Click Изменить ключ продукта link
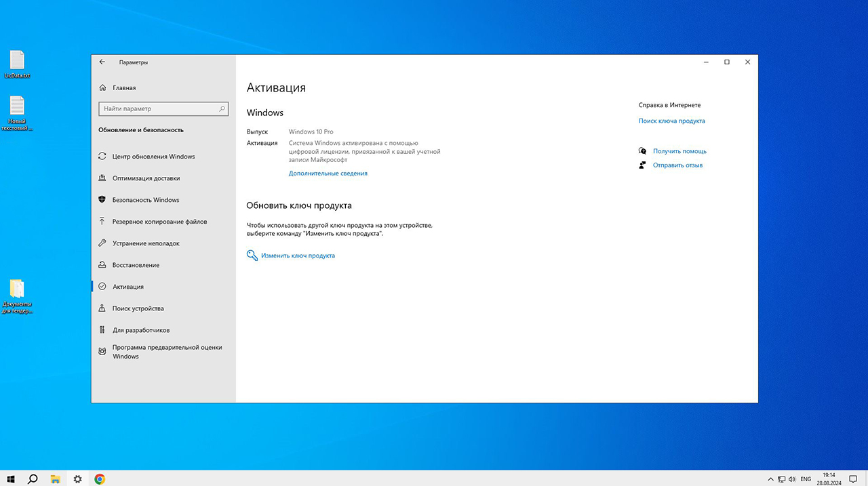This screenshot has width=868, height=486. pyautogui.click(x=298, y=256)
